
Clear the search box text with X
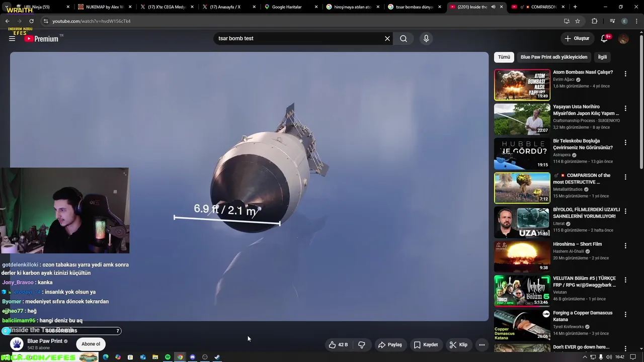pos(387,38)
